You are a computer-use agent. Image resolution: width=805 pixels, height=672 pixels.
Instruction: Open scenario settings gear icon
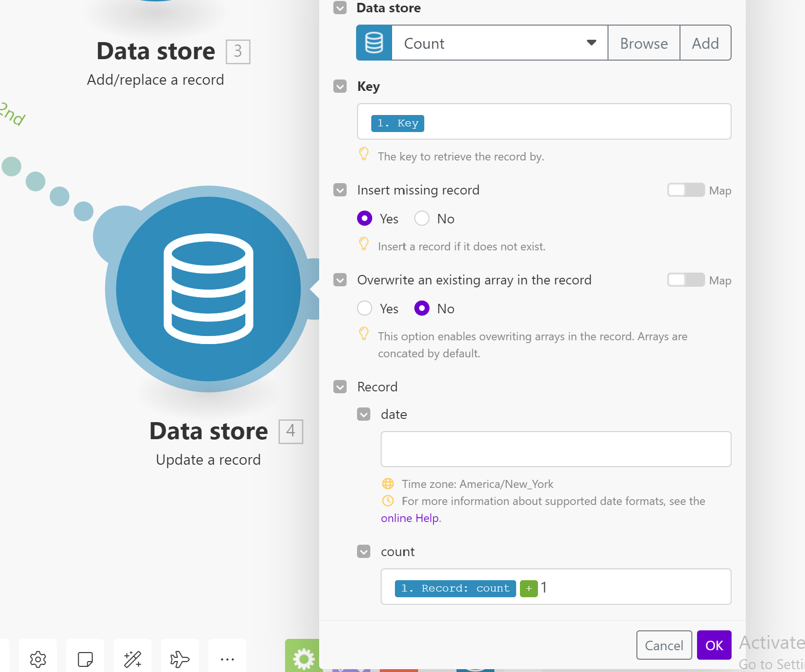point(38,659)
